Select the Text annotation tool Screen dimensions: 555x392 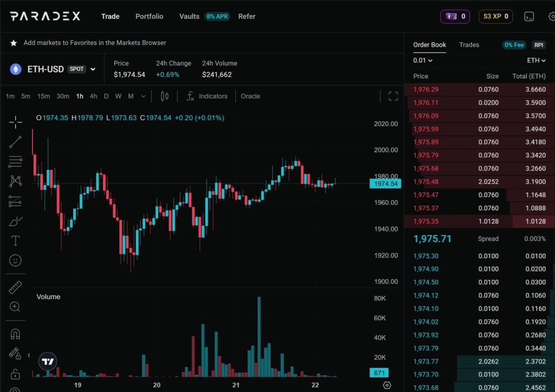tap(15, 240)
